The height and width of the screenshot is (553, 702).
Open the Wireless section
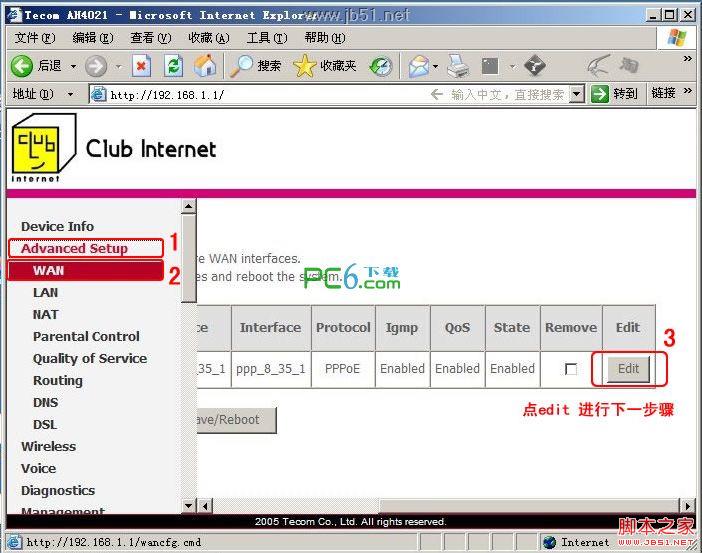pyautogui.click(x=48, y=446)
